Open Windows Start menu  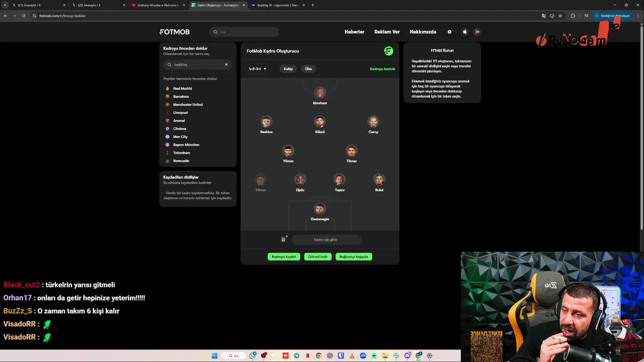click(x=214, y=356)
